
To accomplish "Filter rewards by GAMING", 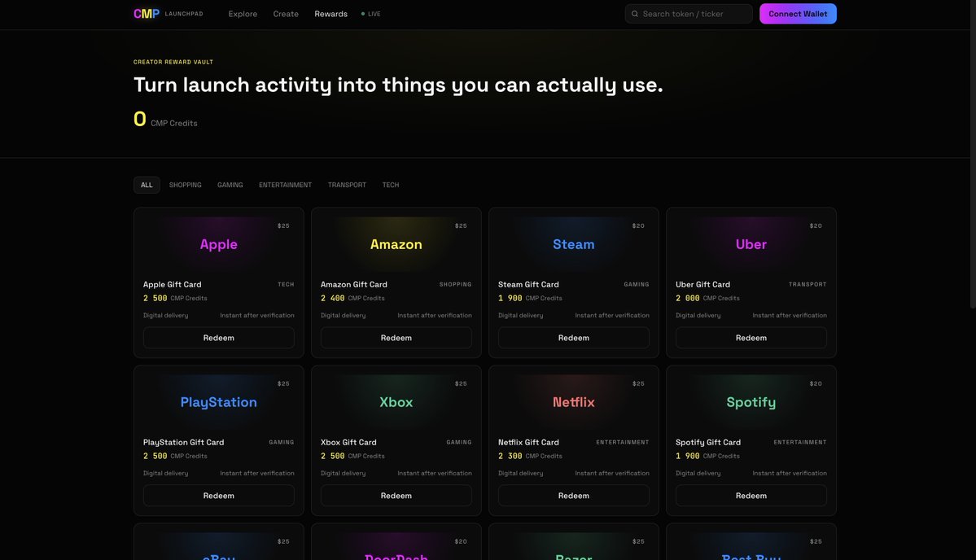I will point(230,185).
